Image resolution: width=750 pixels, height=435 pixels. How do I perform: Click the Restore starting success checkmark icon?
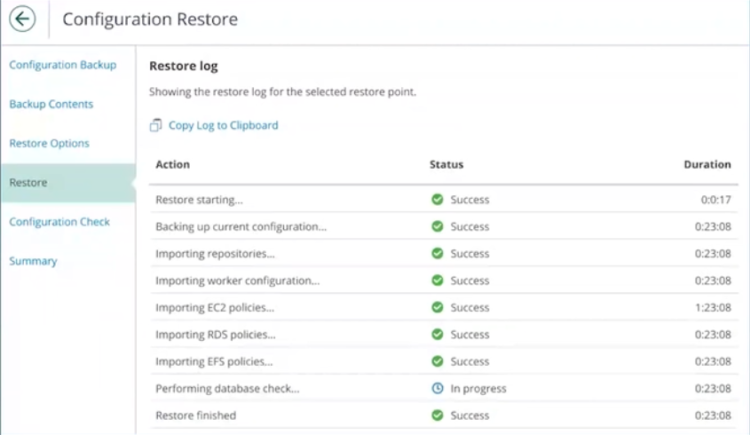(x=437, y=199)
